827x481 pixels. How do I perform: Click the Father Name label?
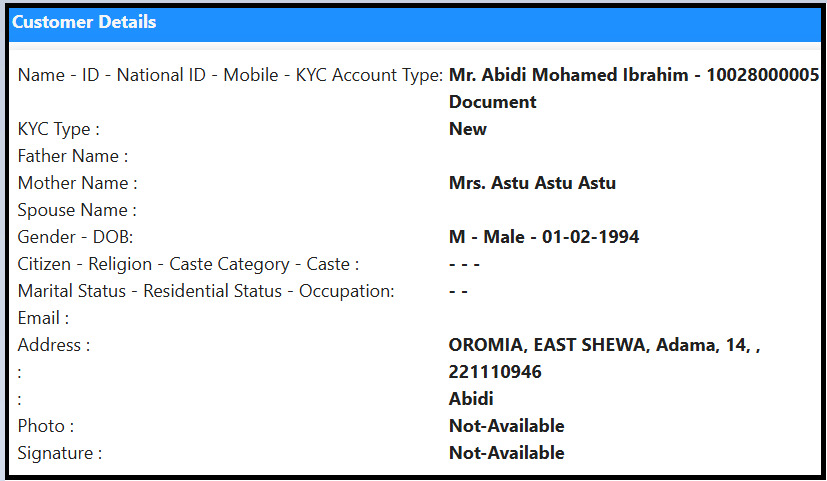(73, 156)
